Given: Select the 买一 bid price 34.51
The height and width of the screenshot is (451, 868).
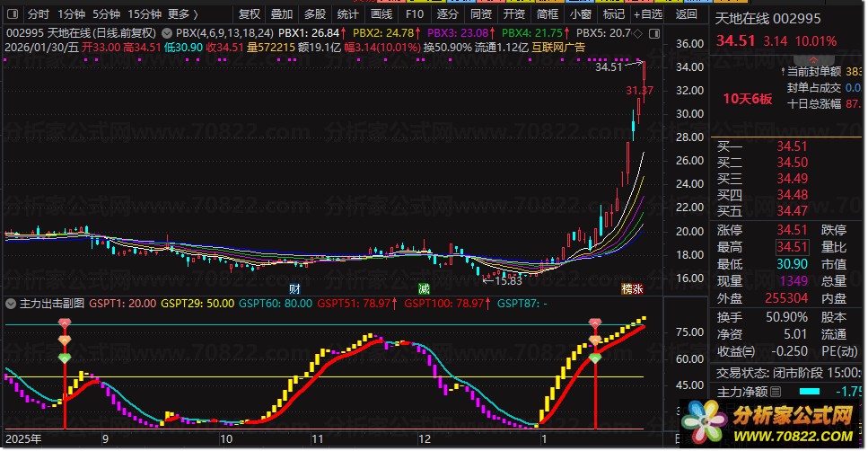Looking at the screenshot, I should pyautogui.click(x=792, y=146).
